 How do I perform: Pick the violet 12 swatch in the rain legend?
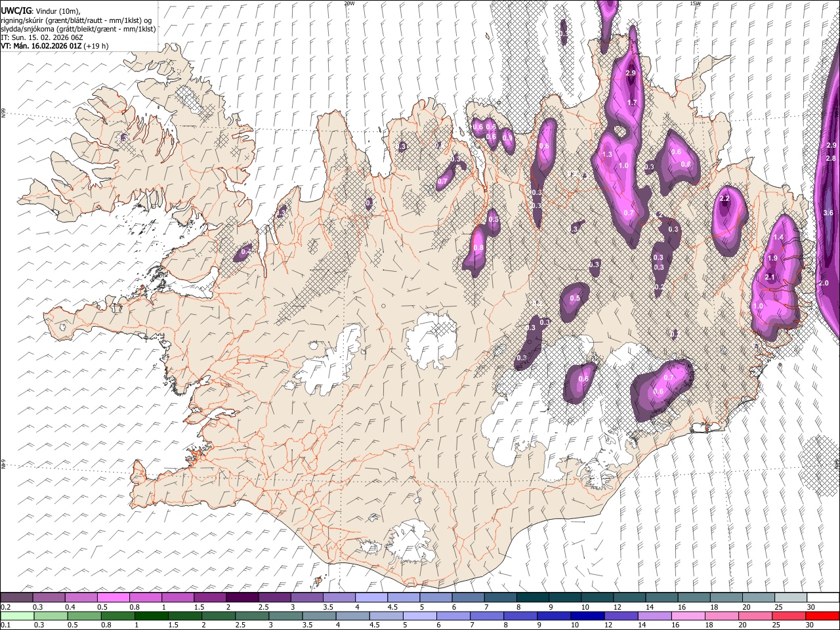point(620,616)
